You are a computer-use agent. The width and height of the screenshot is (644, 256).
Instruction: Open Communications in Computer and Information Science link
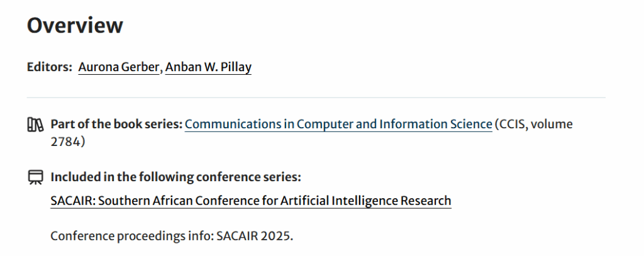coord(338,124)
